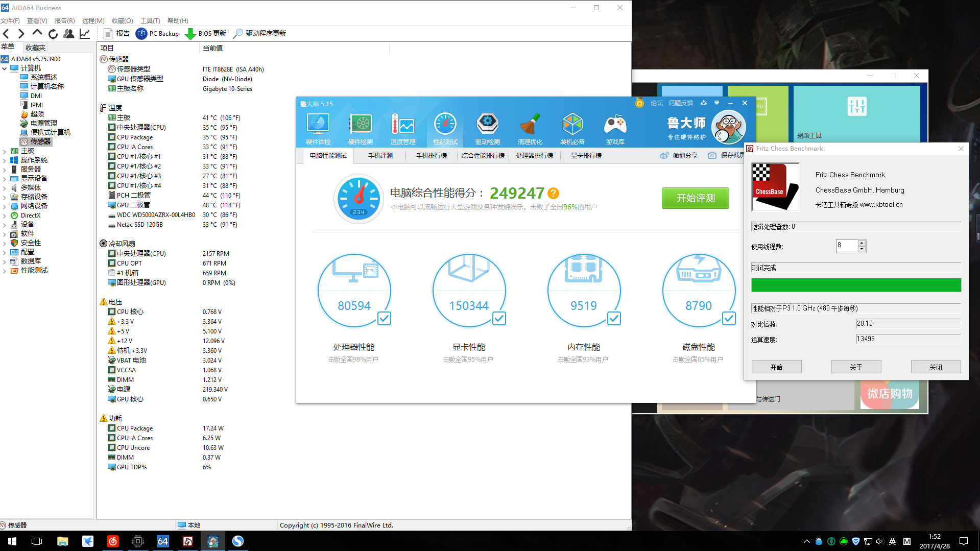The image size is (980, 551).
Task: Click the AIDA64 forward navigation arrow
Action: click(x=21, y=34)
